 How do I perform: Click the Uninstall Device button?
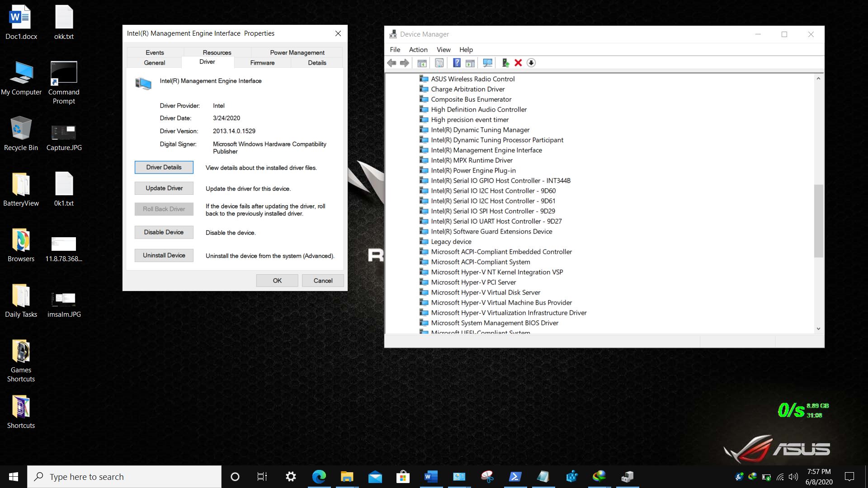pos(164,255)
